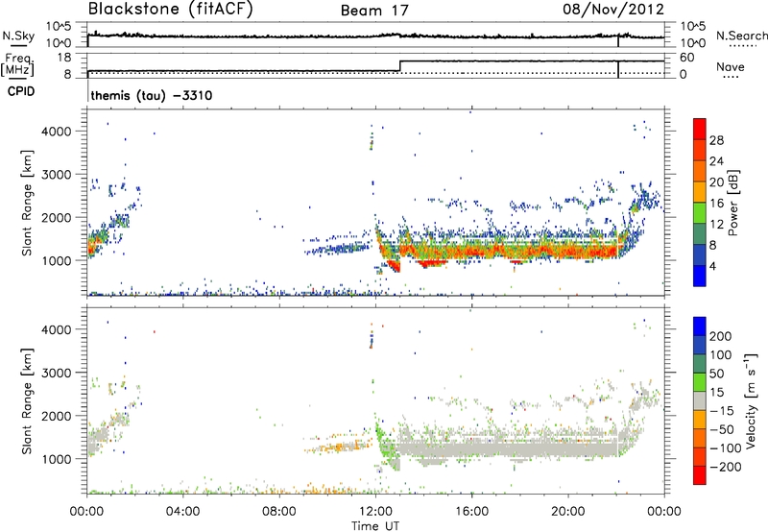Click the Power [dB] colorbar title
The height and width of the screenshot is (532, 768).
pos(732,203)
